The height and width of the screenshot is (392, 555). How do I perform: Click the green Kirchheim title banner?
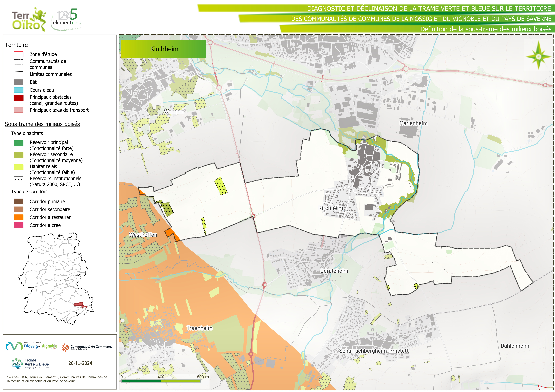tap(163, 49)
